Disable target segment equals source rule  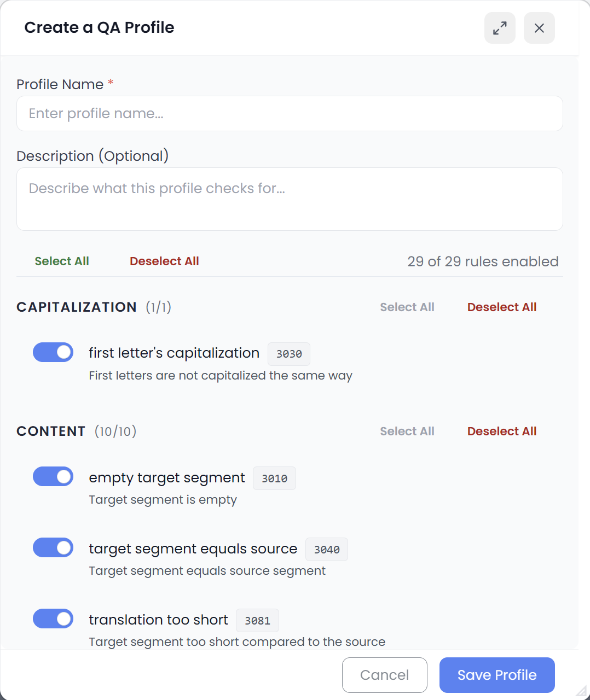click(53, 547)
